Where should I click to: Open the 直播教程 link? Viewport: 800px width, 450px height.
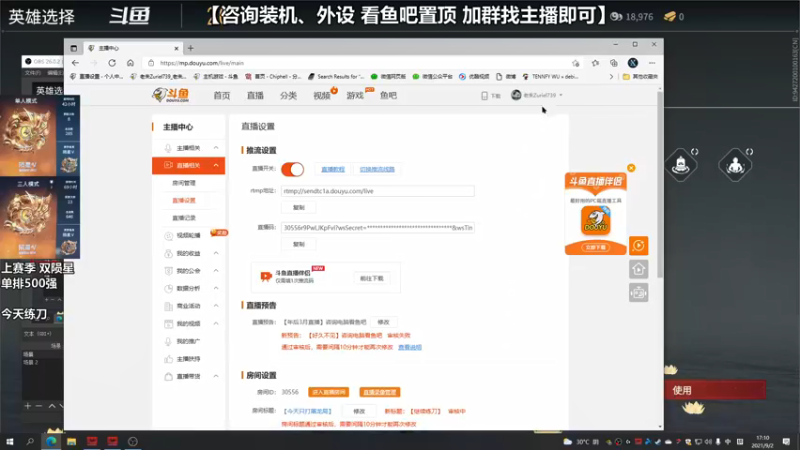coord(333,169)
